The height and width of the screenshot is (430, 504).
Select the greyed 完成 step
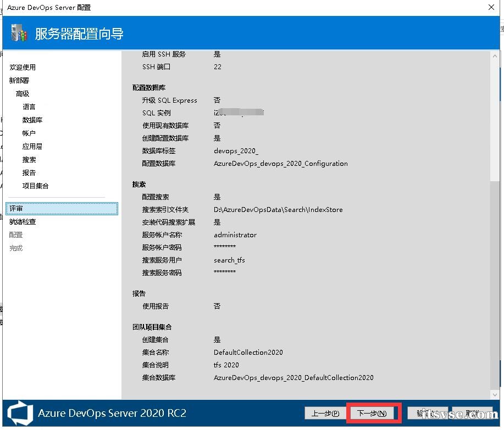pos(16,248)
